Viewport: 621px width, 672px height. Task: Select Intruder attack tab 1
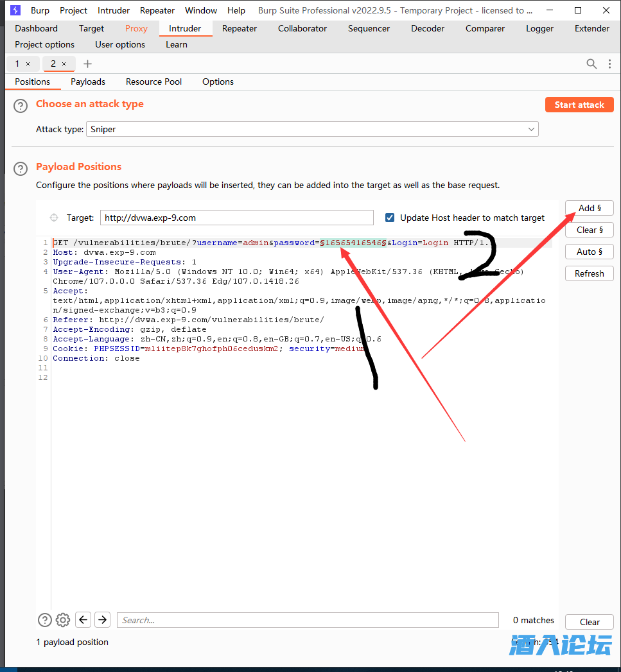point(17,64)
